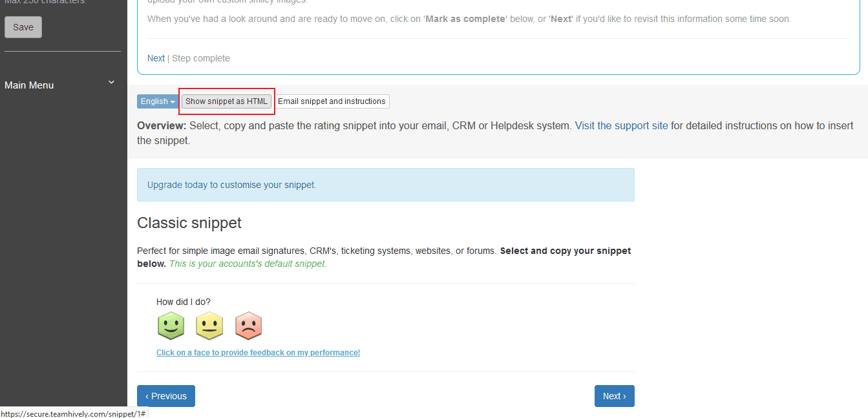Select the Main Menu label in sidebar
The width and height of the screenshot is (868, 418).
tap(29, 85)
